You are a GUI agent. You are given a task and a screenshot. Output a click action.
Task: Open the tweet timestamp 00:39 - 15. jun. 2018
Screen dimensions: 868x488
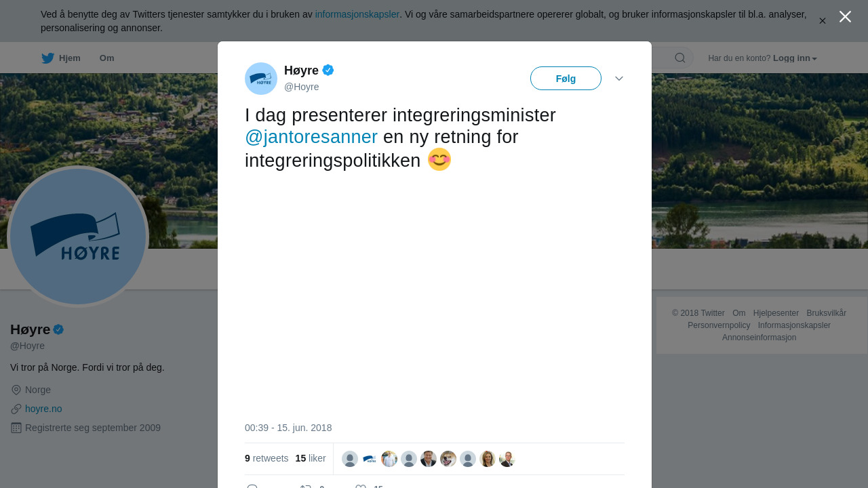pos(288,428)
